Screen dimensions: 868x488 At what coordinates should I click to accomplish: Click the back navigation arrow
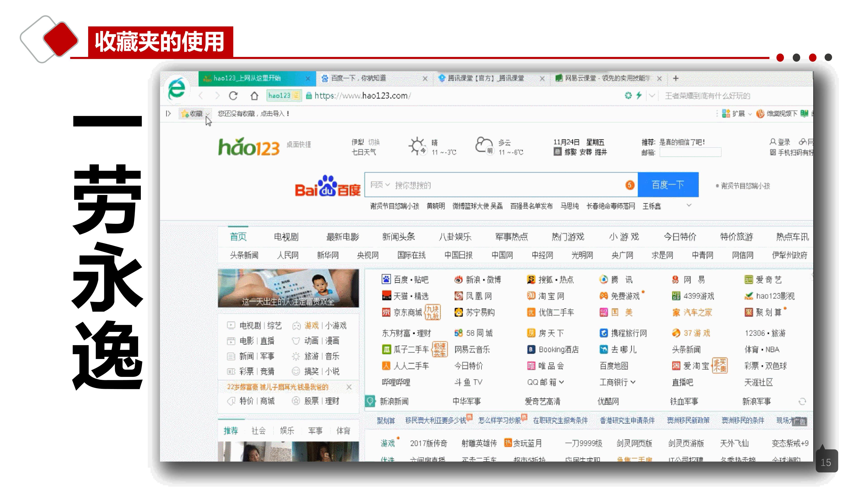pos(200,96)
